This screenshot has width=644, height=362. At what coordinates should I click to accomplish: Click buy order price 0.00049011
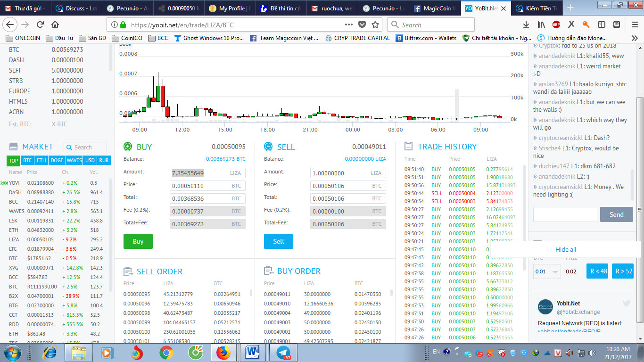[277, 294]
